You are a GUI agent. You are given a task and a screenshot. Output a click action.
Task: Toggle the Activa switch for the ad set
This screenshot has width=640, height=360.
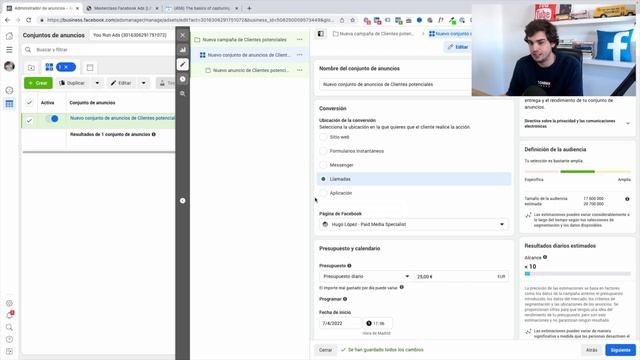52,119
